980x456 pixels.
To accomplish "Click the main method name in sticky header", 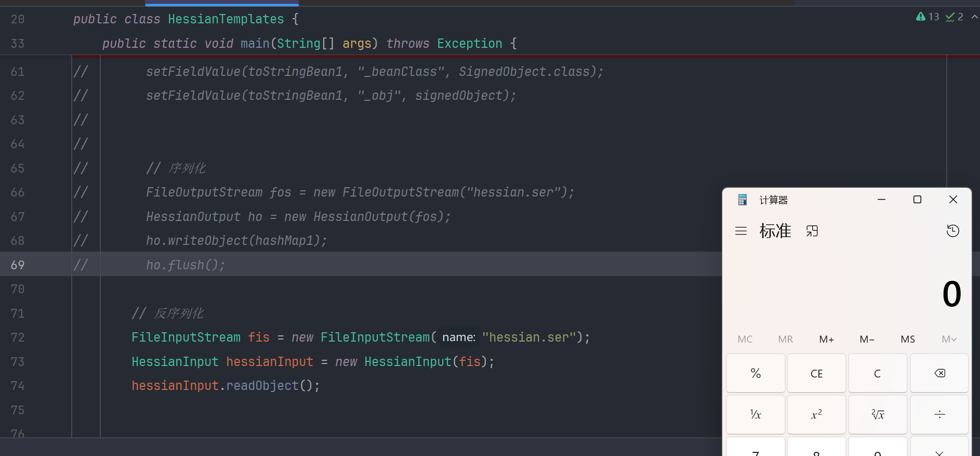I will pyautogui.click(x=255, y=44).
